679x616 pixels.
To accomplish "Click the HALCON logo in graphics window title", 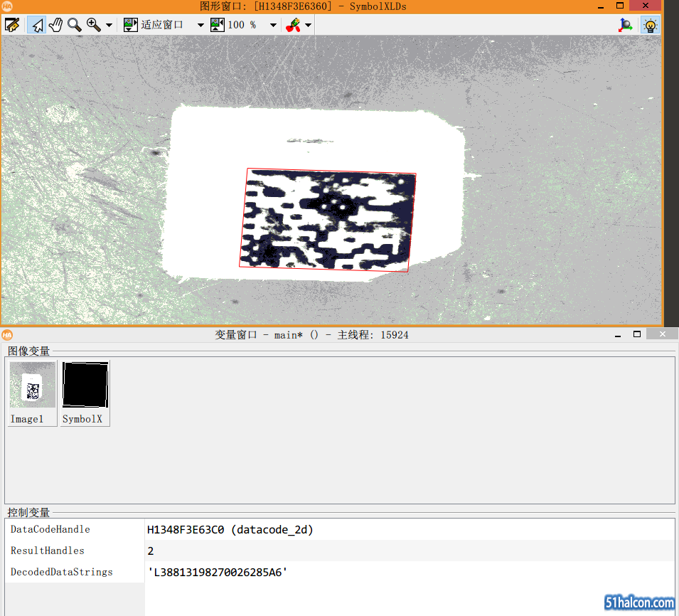I will tap(7, 6).
